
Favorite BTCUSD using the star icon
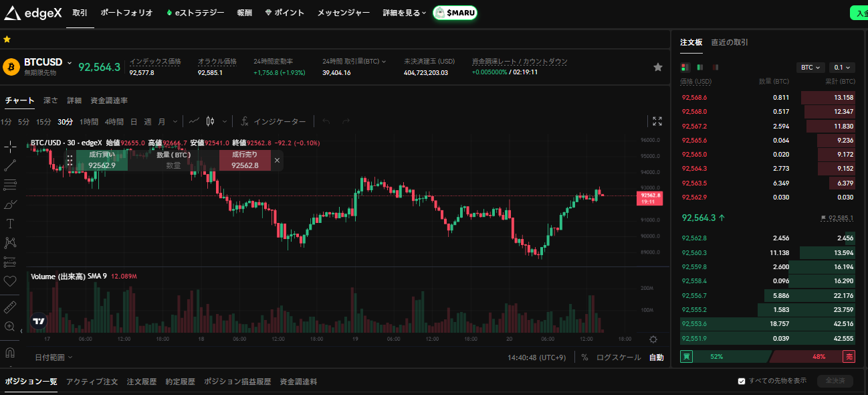[x=657, y=67]
